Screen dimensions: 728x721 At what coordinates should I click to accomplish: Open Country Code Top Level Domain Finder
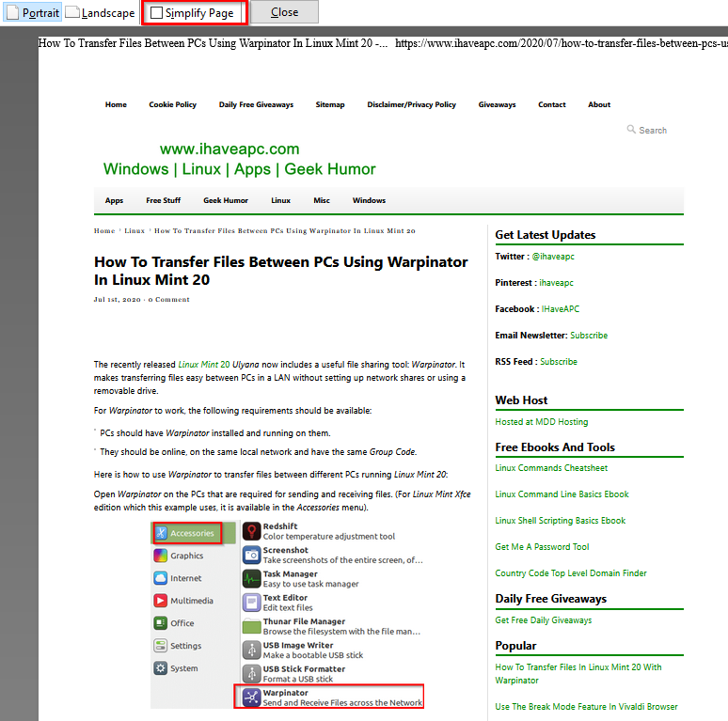tap(571, 573)
